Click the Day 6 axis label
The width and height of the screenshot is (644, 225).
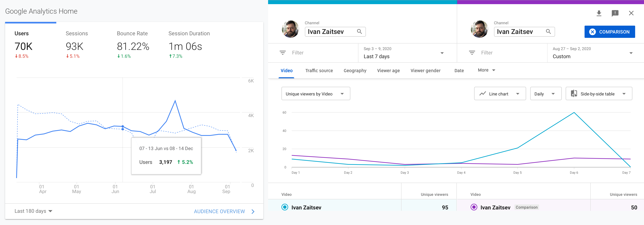(574, 173)
